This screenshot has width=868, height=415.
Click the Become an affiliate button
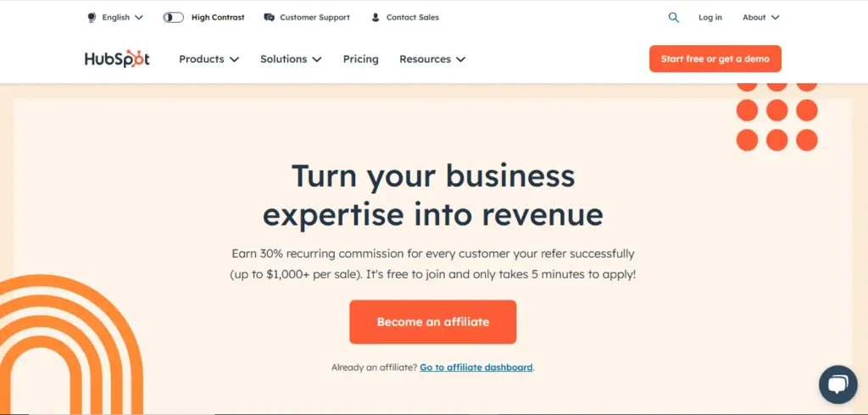click(x=432, y=322)
